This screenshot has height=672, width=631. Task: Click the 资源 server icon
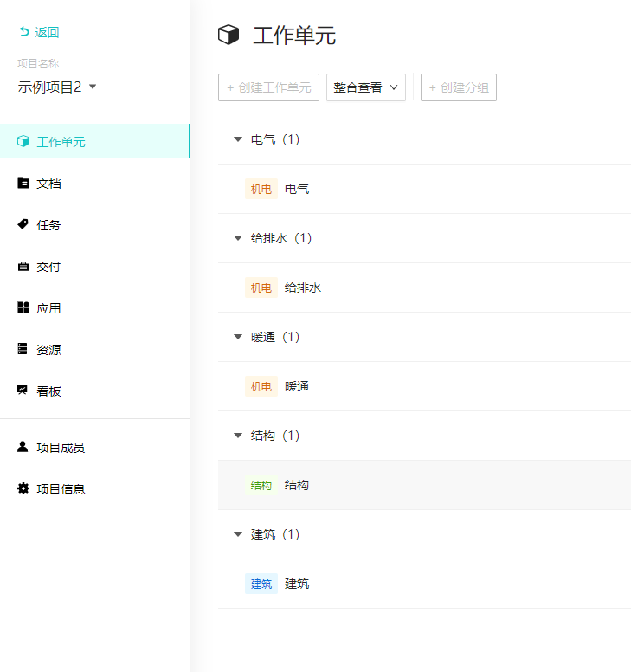(x=23, y=348)
